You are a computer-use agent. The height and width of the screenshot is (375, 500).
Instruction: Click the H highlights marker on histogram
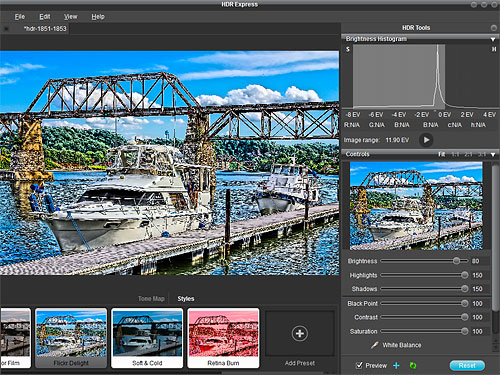pos(494,49)
